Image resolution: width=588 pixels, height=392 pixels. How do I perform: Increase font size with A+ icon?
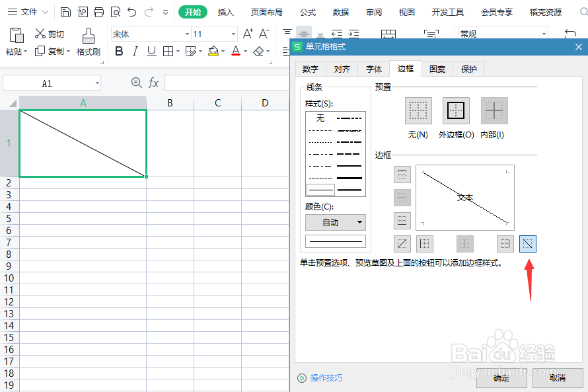click(x=247, y=32)
